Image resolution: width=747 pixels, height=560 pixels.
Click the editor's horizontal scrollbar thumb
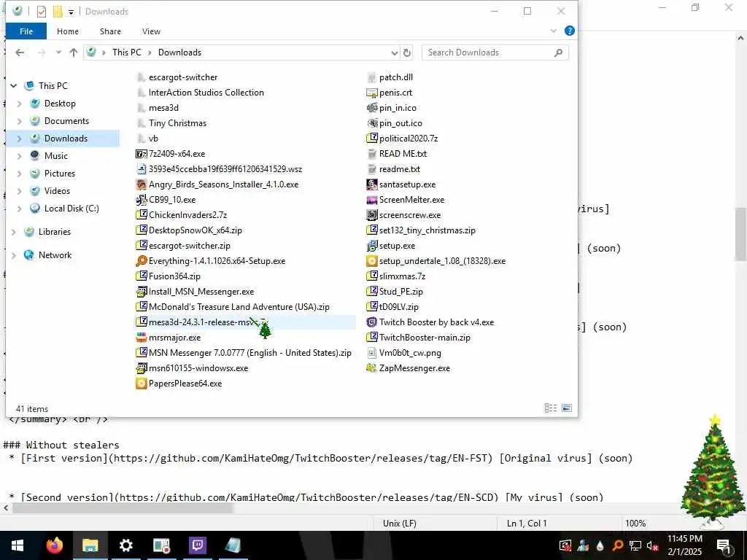point(123,508)
